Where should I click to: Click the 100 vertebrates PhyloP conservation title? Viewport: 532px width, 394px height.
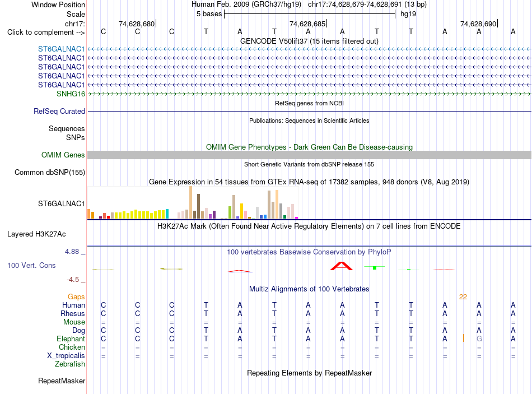click(x=309, y=252)
